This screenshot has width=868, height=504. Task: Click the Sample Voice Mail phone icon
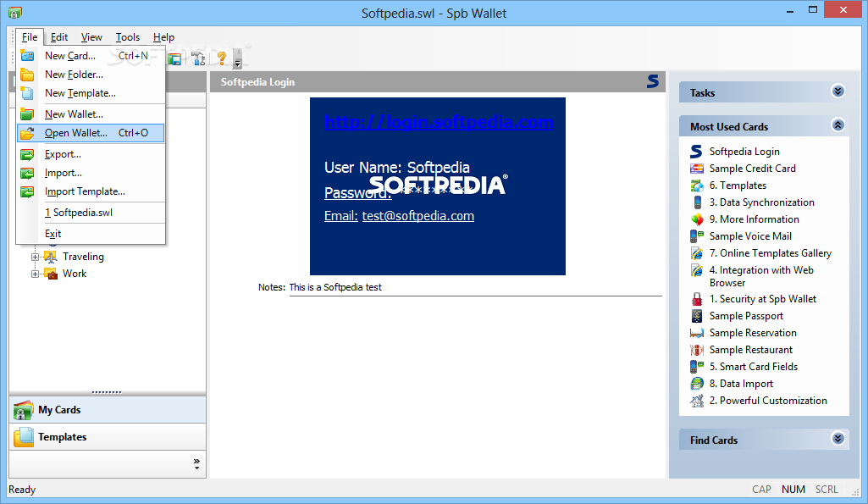pos(696,236)
